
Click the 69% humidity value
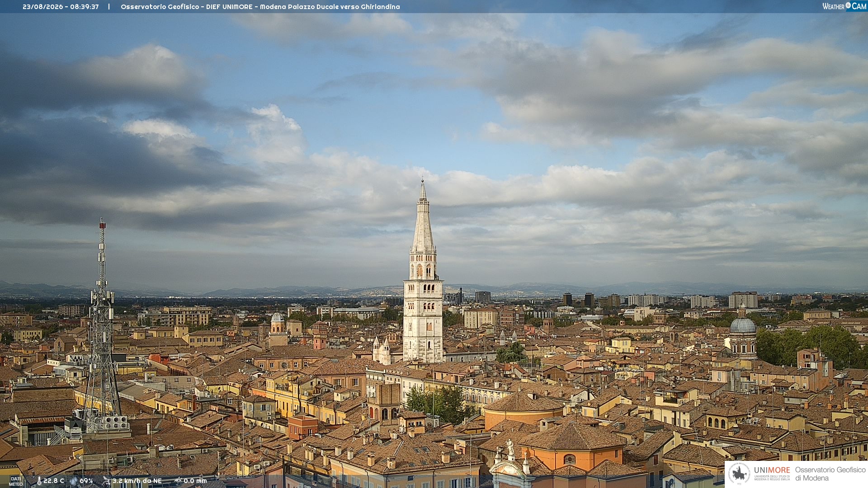(x=86, y=481)
